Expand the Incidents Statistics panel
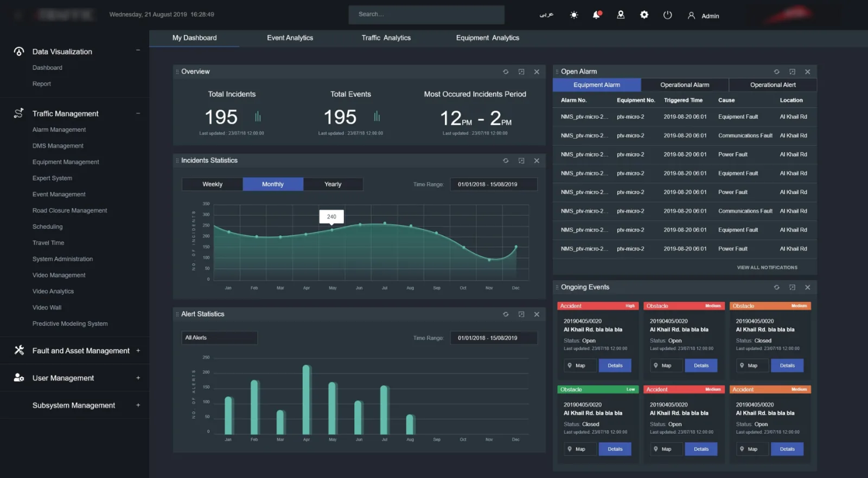Screen dimensions: 868x478 point(521,160)
